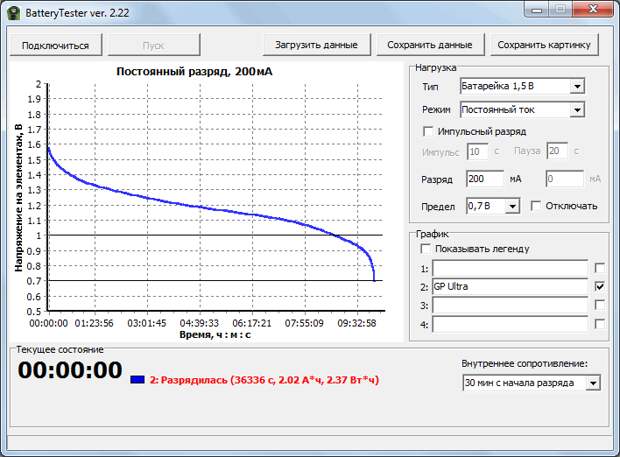Close the BatteryTester window
The width and height of the screenshot is (620, 457).
tap(593, 9)
